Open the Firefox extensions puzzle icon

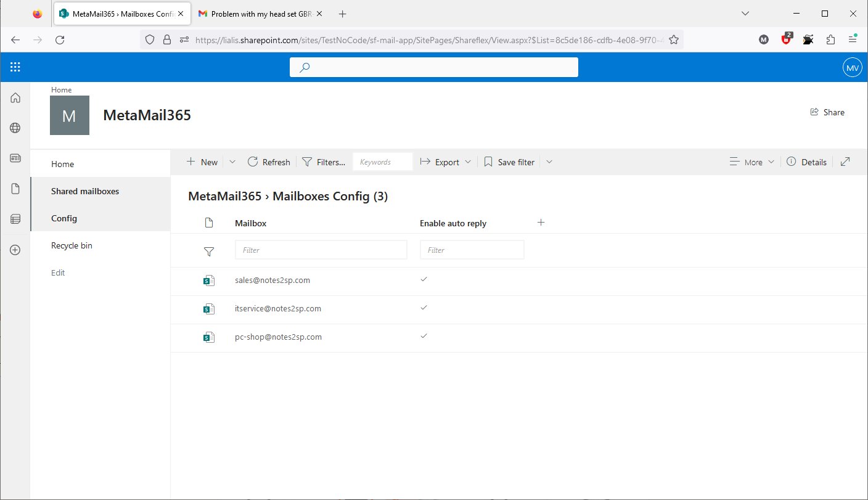tap(830, 39)
